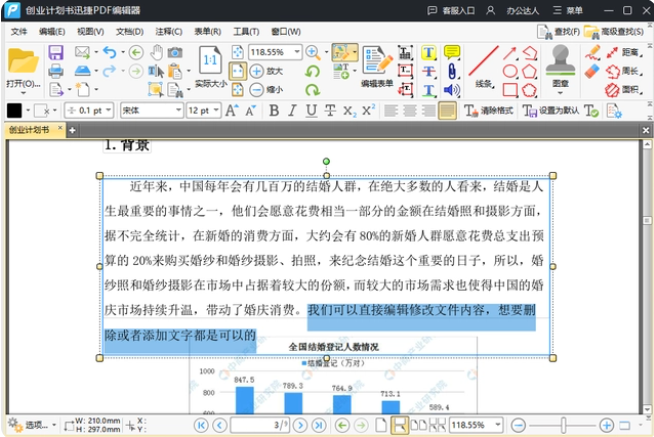Expand the Open file dropdown arrow

[x=23, y=93]
